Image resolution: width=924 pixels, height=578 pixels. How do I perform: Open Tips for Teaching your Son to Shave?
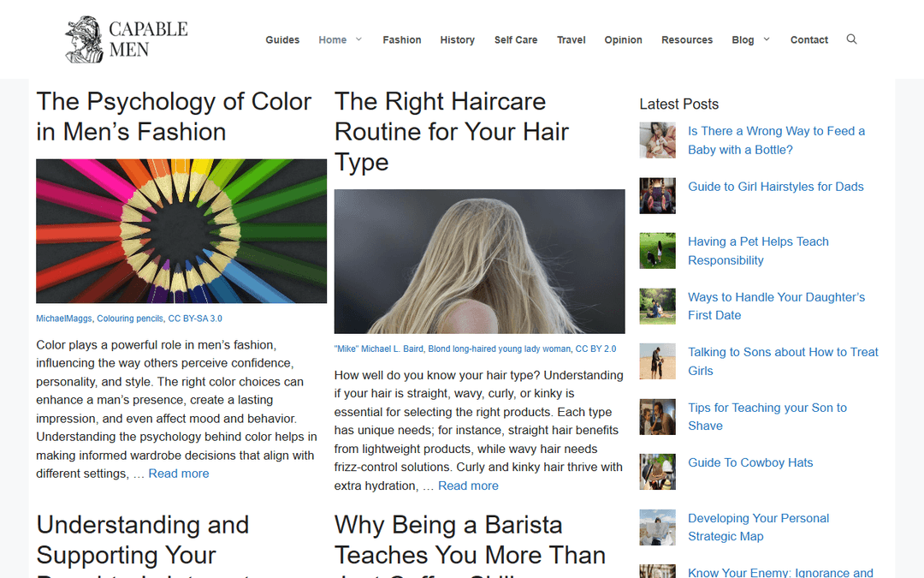[x=767, y=416]
